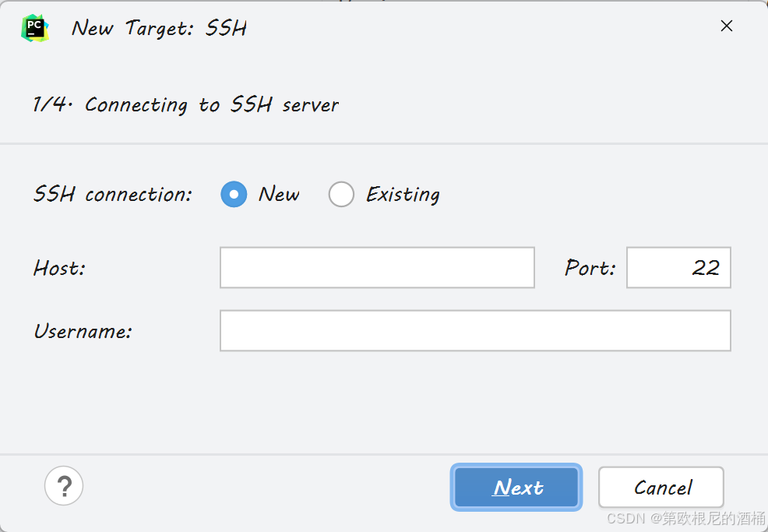Click the "New" option label text
Image resolution: width=768 pixels, height=532 pixels.
pos(279,195)
